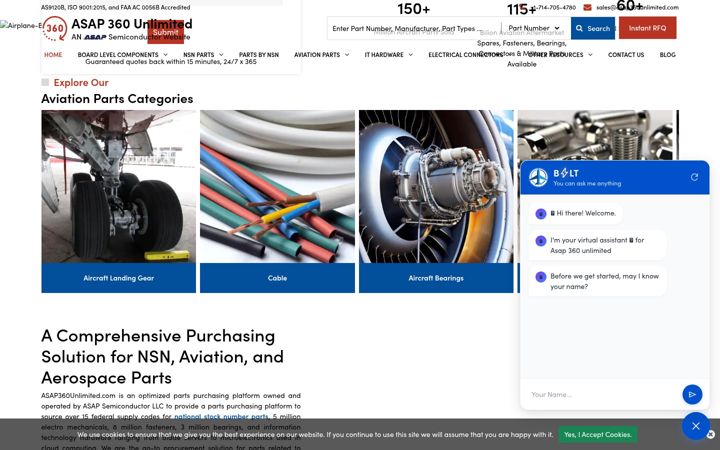Click the refresh icon in BOLT chat header
This screenshot has width=720, height=450.
coord(694,177)
